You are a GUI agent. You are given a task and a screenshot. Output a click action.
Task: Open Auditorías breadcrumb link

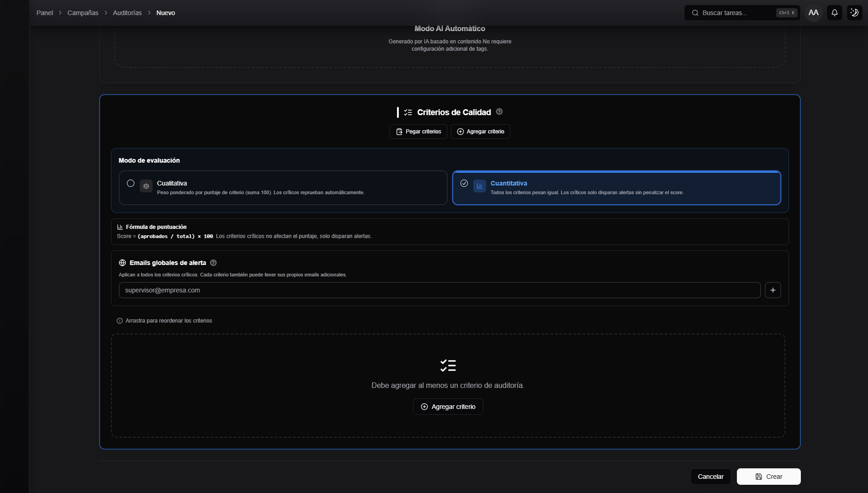127,13
